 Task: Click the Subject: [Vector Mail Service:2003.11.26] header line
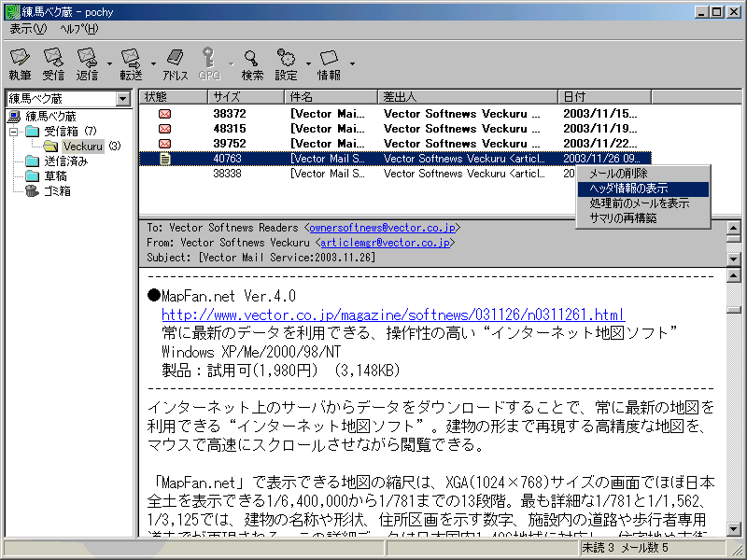click(261, 258)
